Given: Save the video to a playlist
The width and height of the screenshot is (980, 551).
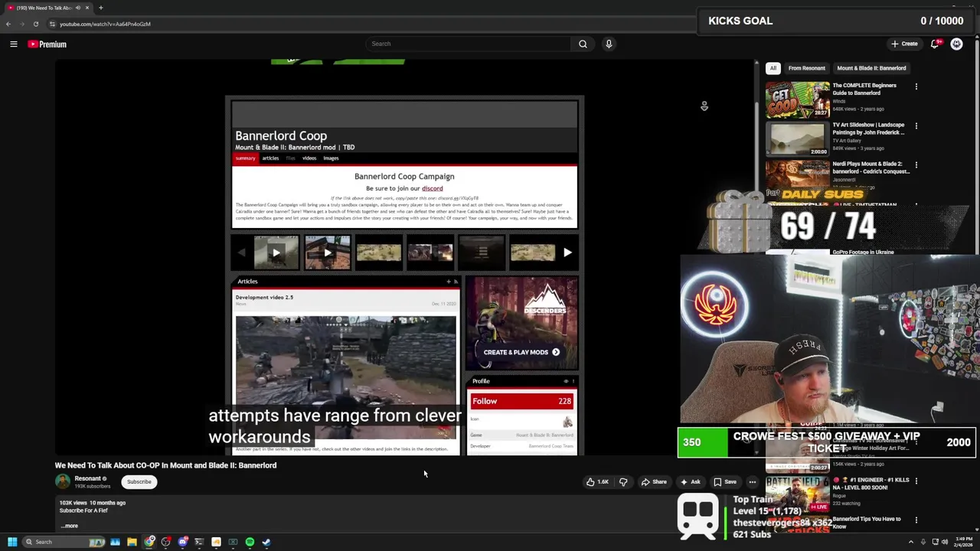Looking at the screenshot, I should click(x=725, y=482).
